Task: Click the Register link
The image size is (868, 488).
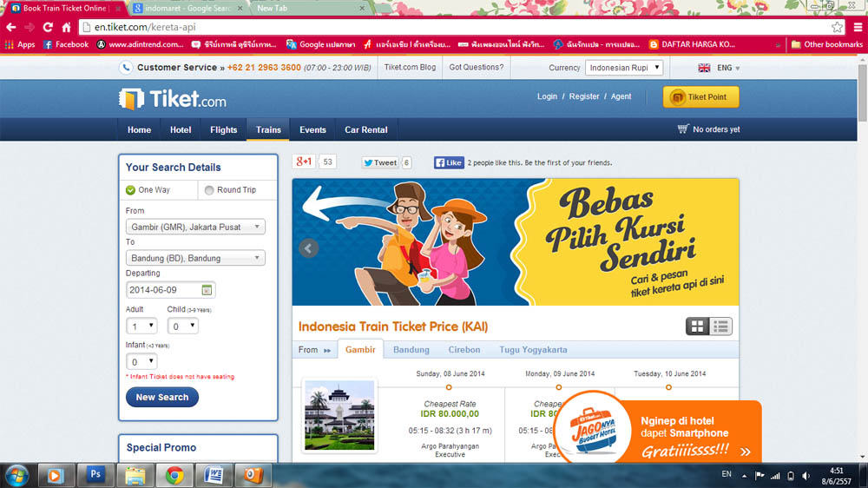Action: click(584, 96)
